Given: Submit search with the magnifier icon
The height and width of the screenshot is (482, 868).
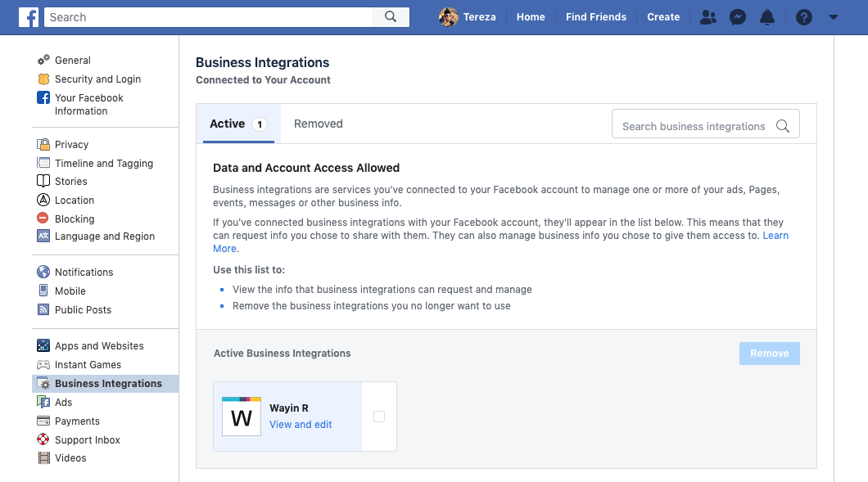Looking at the screenshot, I should coord(391,17).
